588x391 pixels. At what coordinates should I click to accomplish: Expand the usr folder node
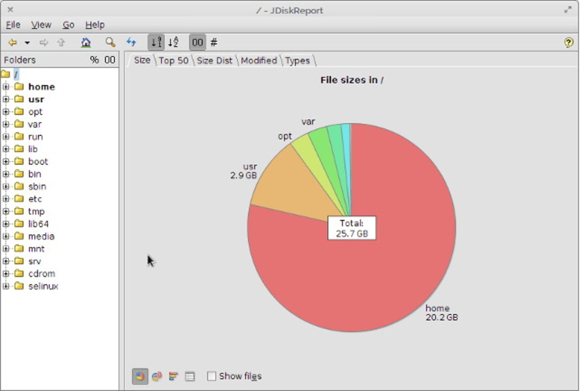tap(6, 99)
